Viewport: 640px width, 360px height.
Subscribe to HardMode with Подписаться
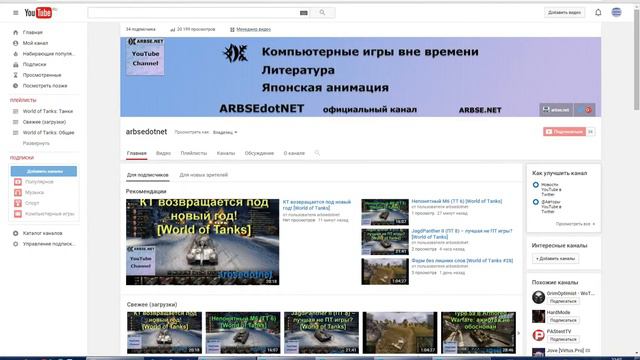563,320
